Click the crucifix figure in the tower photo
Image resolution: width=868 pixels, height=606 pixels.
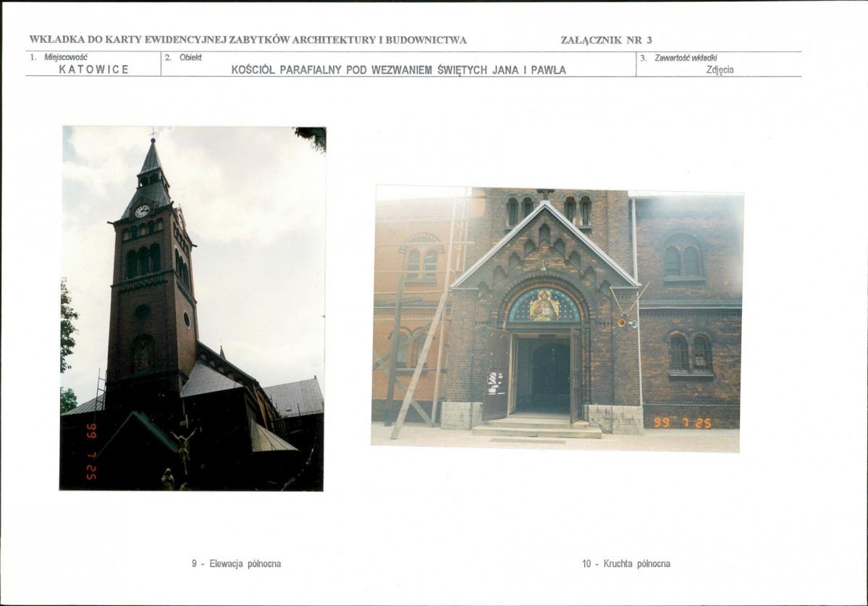coord(185,445)
